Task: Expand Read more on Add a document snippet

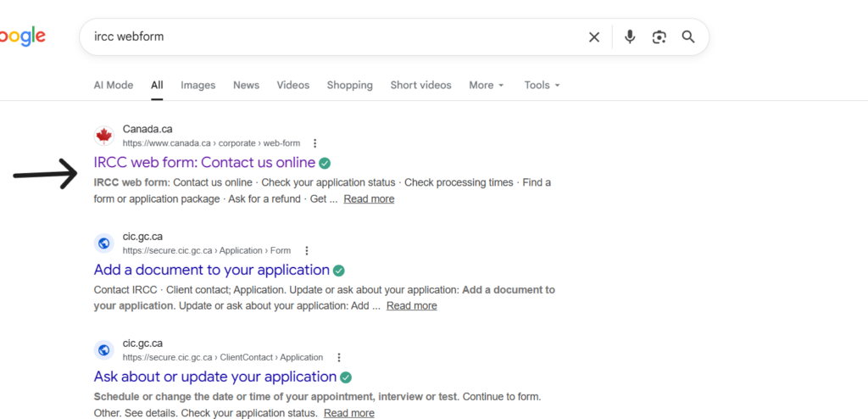Action: [411, 305]
